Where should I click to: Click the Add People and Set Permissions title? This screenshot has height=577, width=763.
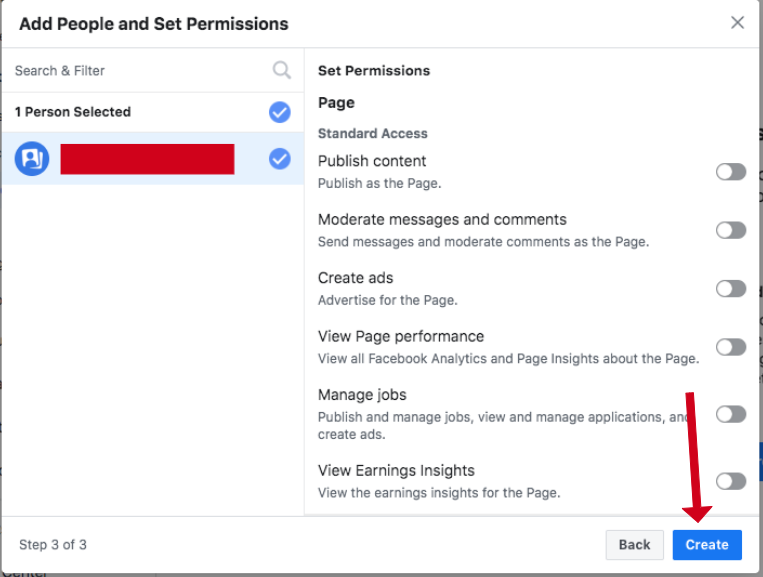(x=154, y=24)
